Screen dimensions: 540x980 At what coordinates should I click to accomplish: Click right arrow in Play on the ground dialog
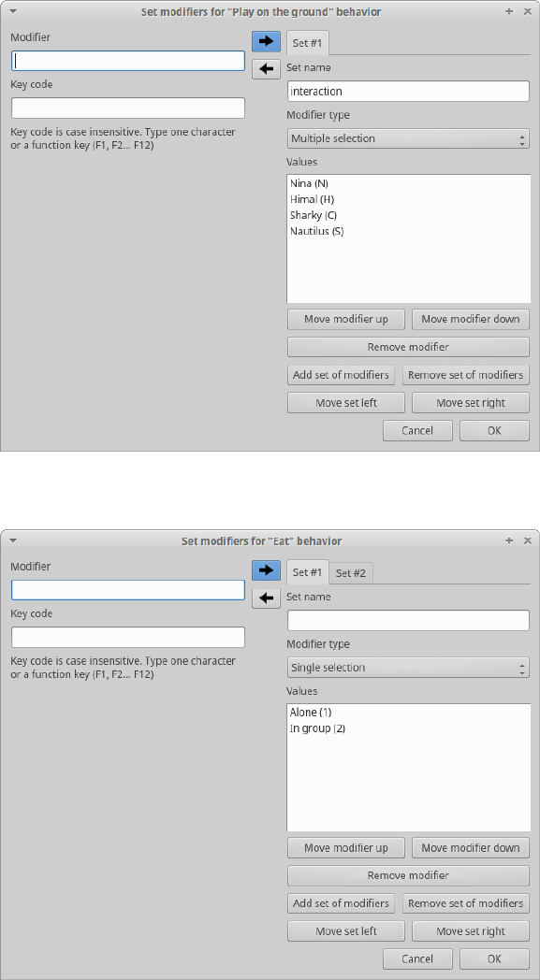(x=266, y=41)
